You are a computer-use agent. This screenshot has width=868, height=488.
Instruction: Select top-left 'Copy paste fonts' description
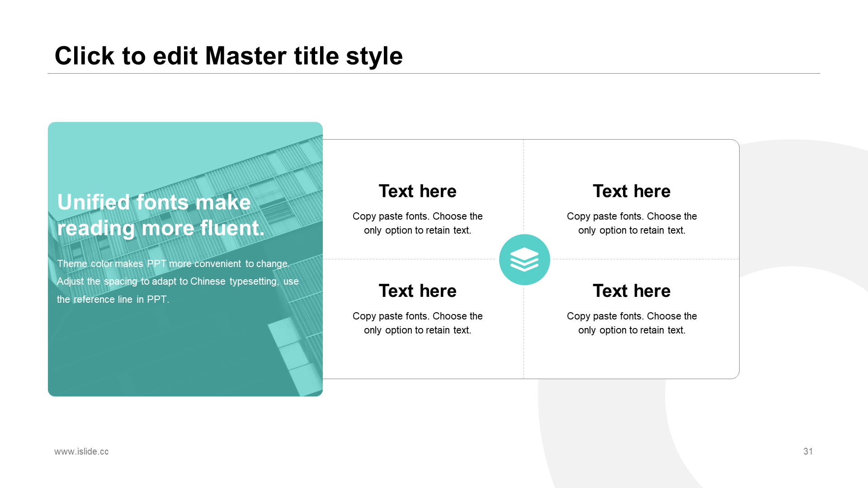tap(418, 223)
